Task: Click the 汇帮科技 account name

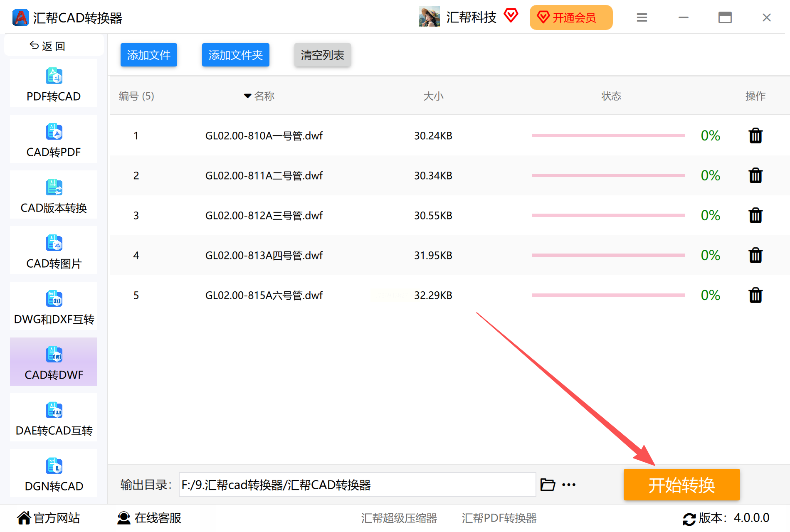Action: coord(472,17)
